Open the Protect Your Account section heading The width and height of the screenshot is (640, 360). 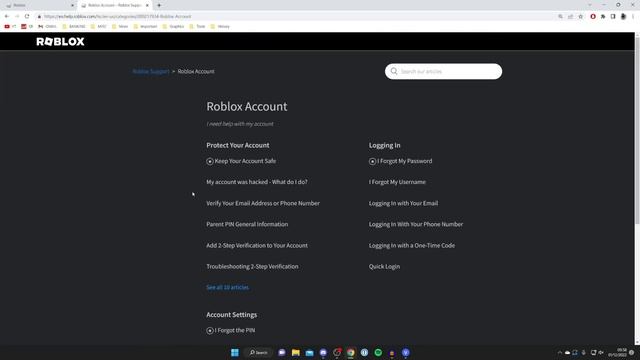(238, 145)
